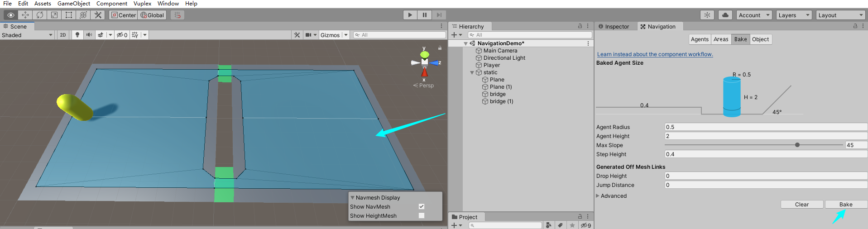Switch to the Object navigation tab
Image resolution: width=868 pixels, height=229 pixels.
coord(760,39)
